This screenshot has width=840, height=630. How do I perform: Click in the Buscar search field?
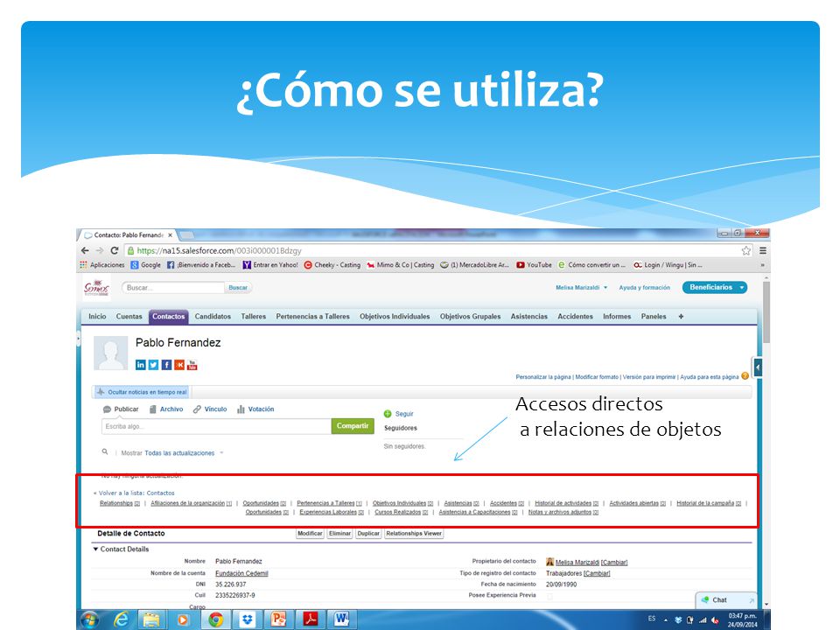click(173, 288)
